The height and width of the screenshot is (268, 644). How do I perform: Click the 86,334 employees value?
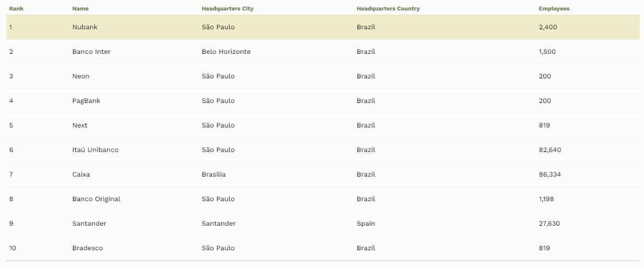click(x=550, y=174)
